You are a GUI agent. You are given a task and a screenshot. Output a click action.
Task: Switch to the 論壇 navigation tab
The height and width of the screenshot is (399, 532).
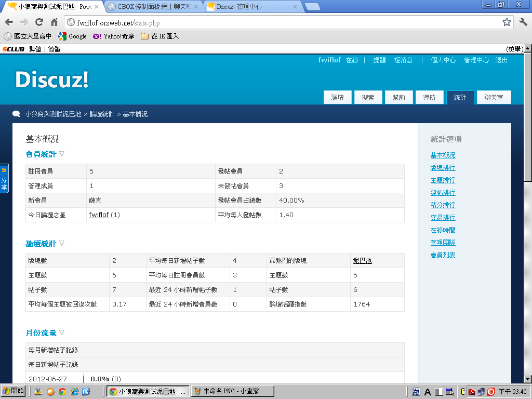[x=338, y=98]
